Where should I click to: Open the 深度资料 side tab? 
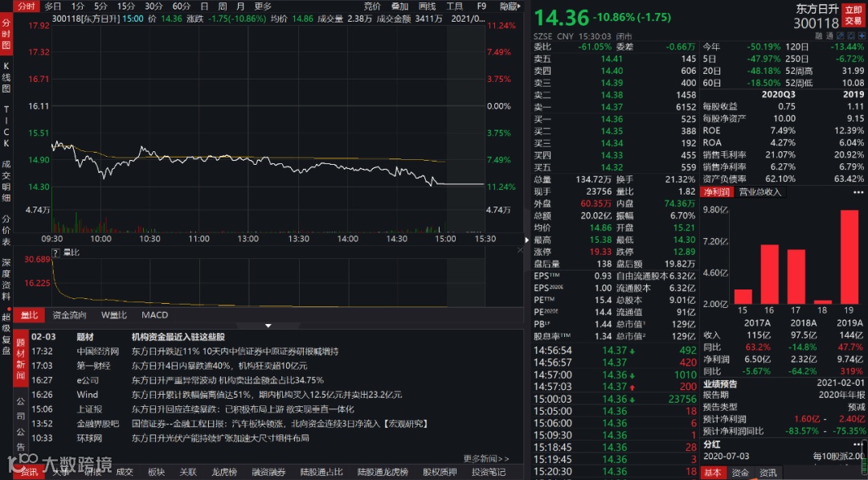(x=6, y=280)
